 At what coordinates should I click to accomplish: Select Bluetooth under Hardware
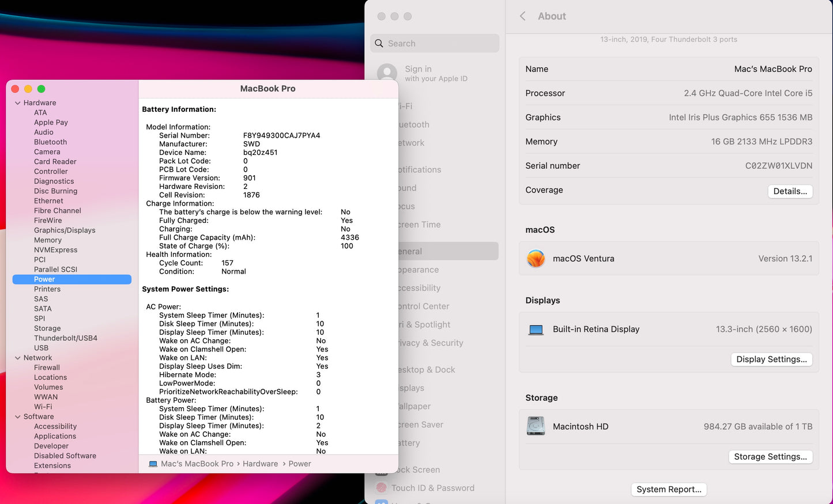coord(50,142)
